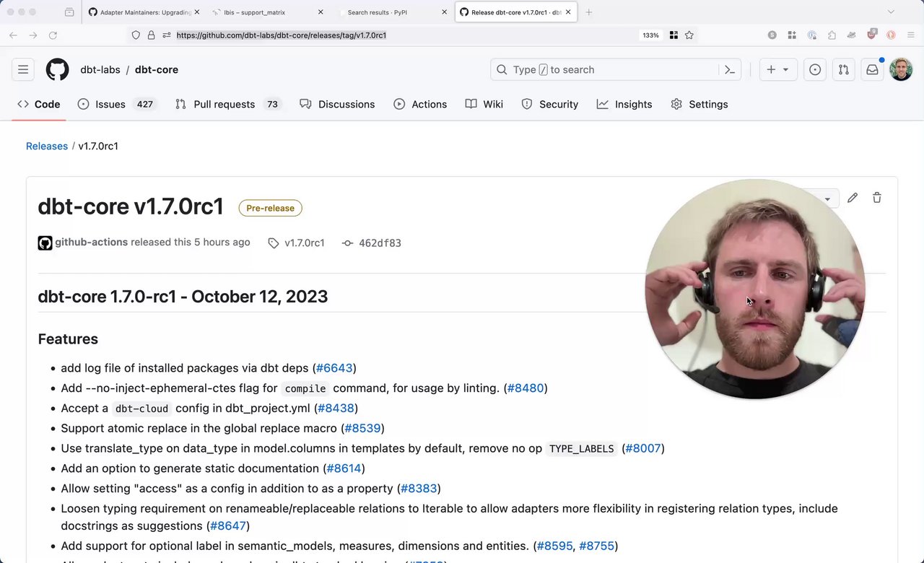This screenshot has width=924, height=563.
Task: Open the list all tabs chevron
Action: 891,12
